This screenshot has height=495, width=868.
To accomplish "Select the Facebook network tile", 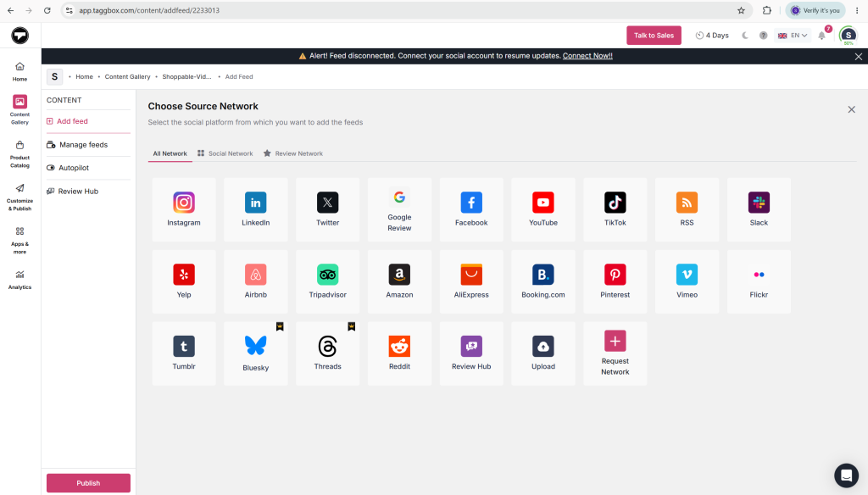I will [x=471, y=209].
